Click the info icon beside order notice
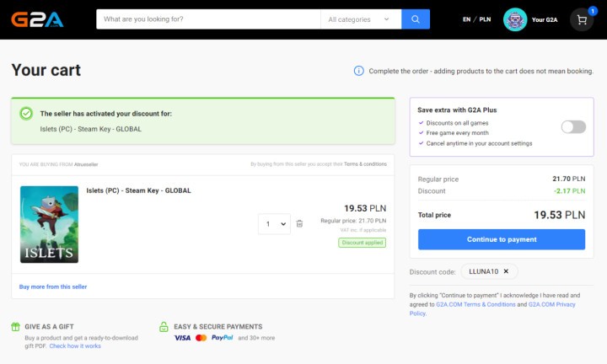 point(359,71)
